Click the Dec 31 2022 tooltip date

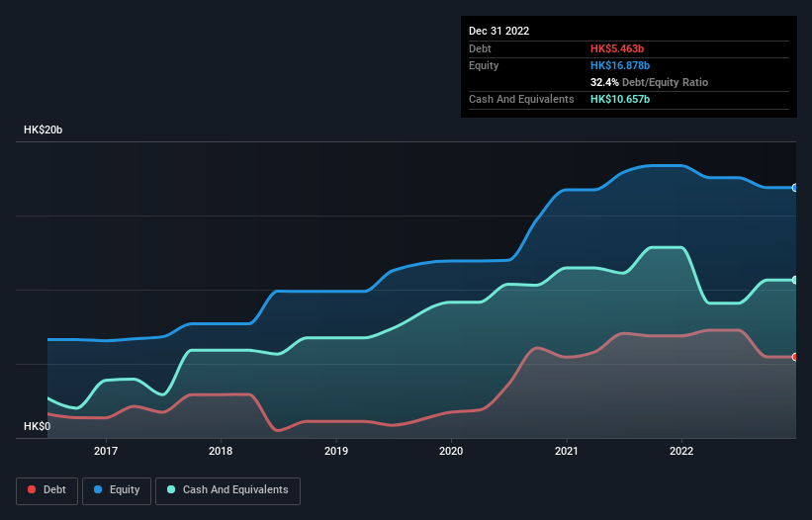pos(498,31)
